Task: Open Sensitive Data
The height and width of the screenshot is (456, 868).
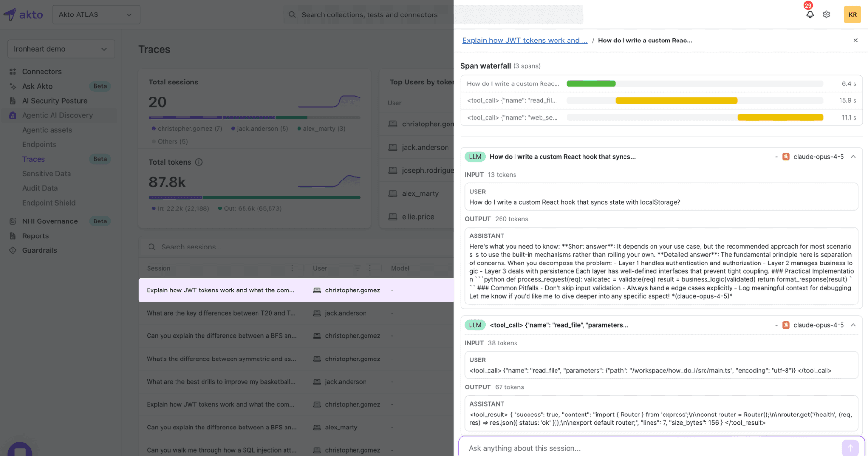Action: (x=46, y=174)
